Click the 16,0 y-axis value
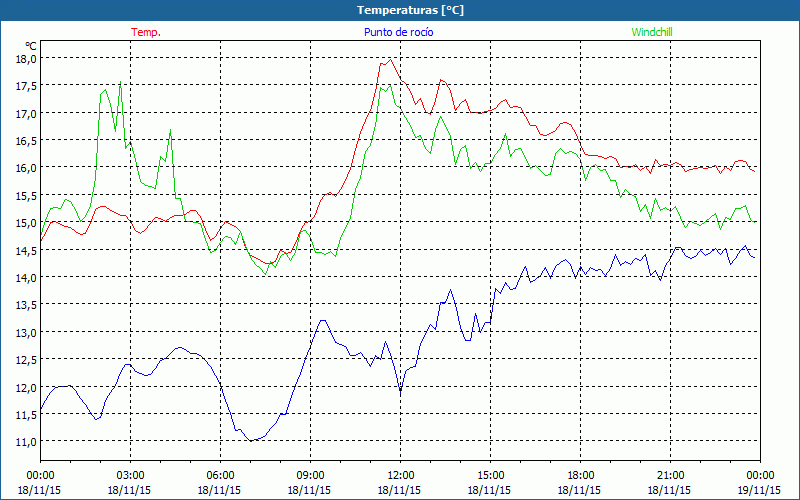This screenshot has height=500, width=800. 26,168
